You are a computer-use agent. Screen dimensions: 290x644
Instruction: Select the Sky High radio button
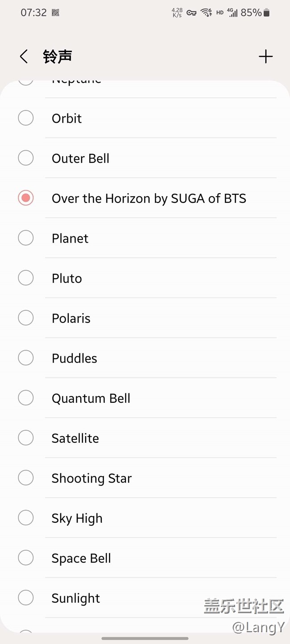pyautogui.click(x=26, y=518)
